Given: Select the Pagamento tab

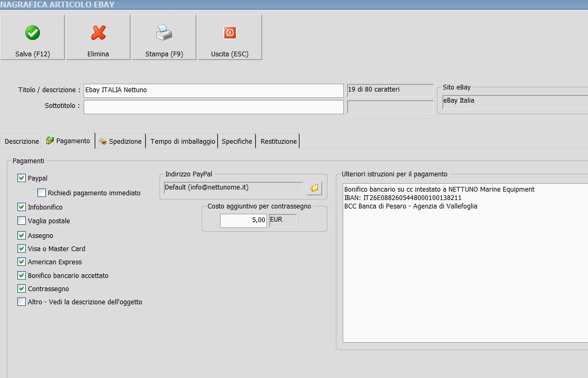Looking at the screenshot, I should (68, 141).
